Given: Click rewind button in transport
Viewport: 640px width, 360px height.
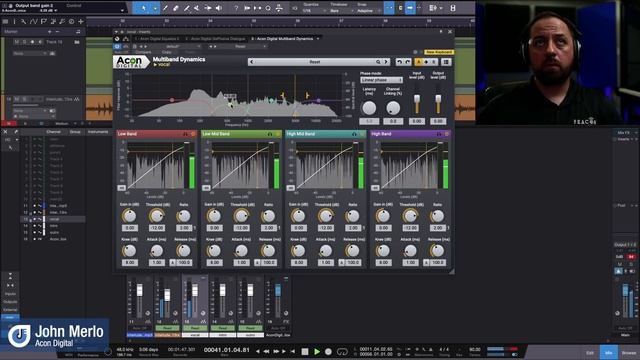Looking at the screenshot, I should 267,351.
